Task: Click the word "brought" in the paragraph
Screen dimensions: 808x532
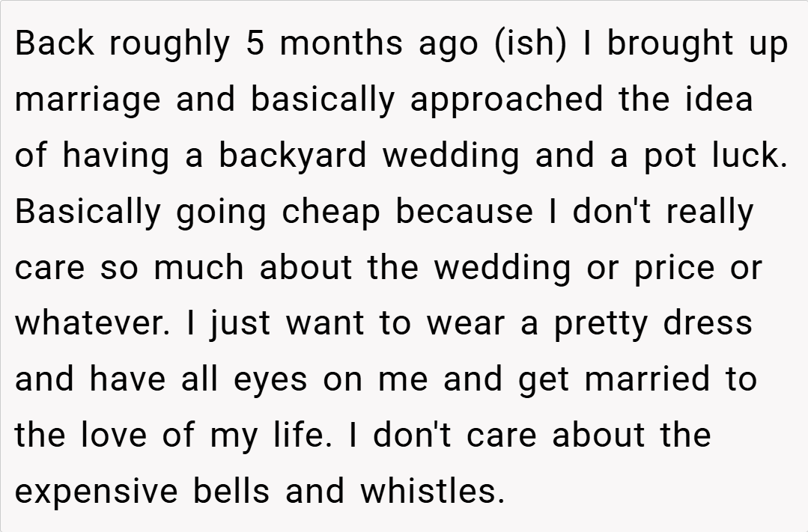Action: click(660, 45)
